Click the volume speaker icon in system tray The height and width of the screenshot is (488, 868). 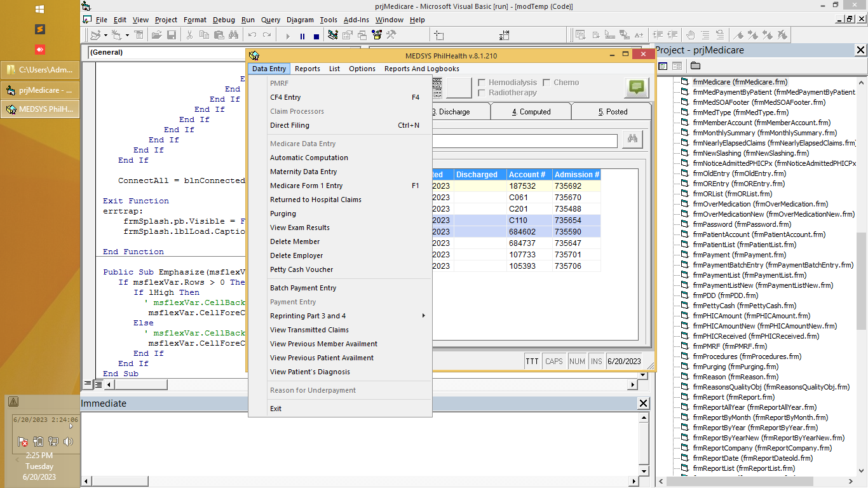(68, 442)
